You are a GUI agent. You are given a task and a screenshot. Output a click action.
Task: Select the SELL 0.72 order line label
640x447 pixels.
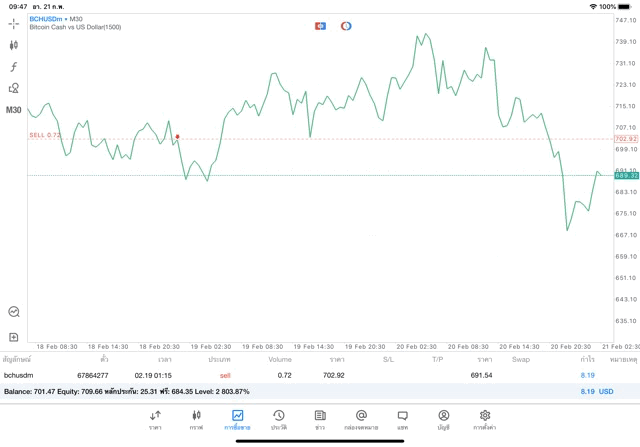(x=45, y=135)
